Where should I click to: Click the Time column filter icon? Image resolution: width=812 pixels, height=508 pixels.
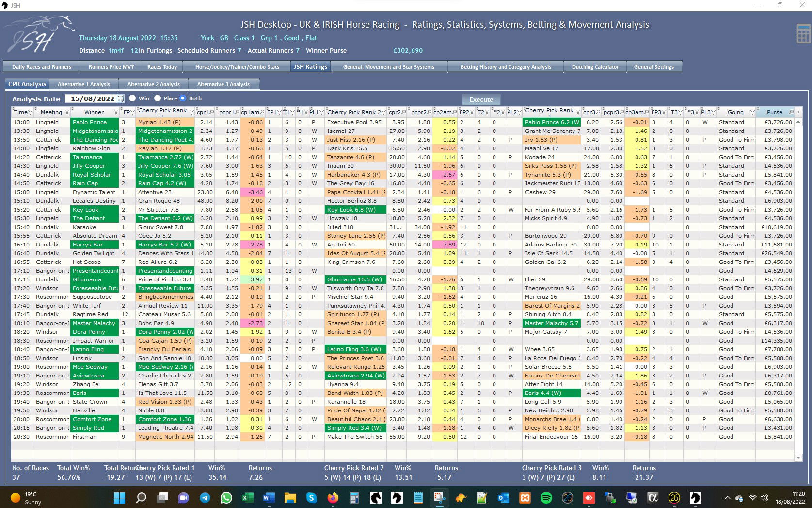pyautogui.click(x=30, y=112)
